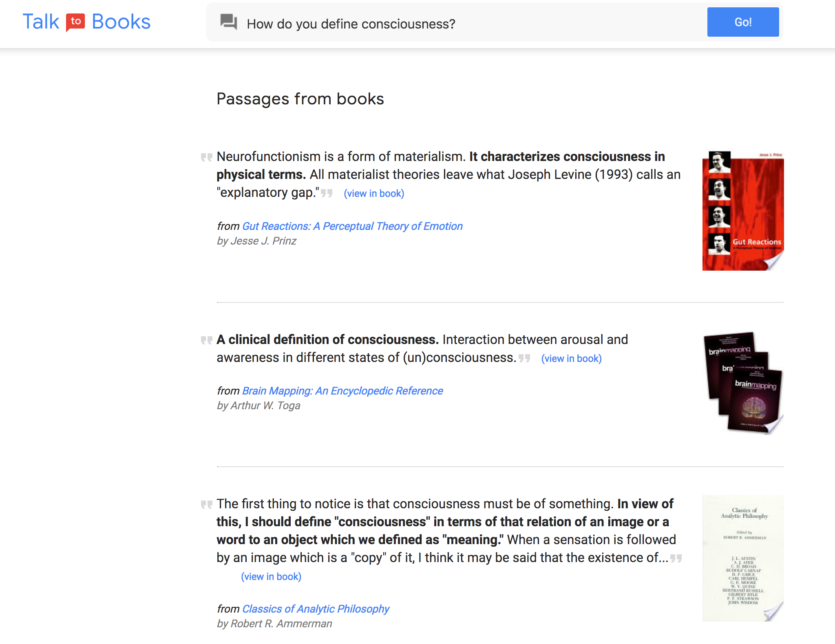Viewport: 835px width, 644px height.
Task: Click the Classics of Analytic Philosophy cover
Action: 743,558
